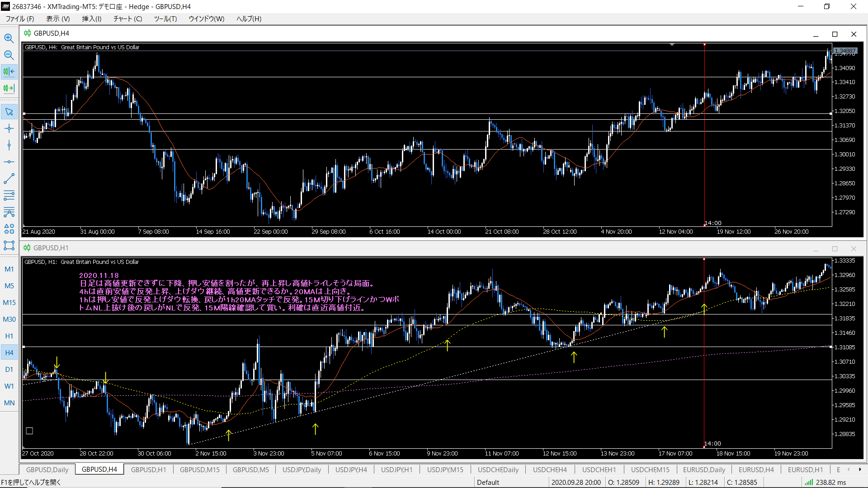Click the chart shift triangle marker in H4 chart
Screen dimensions: 868x488
672,45
